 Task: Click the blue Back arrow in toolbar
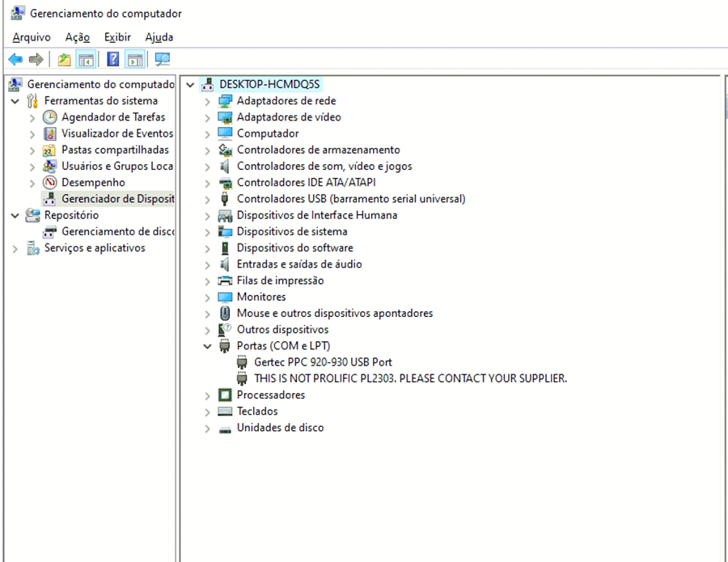click(15, 59)
